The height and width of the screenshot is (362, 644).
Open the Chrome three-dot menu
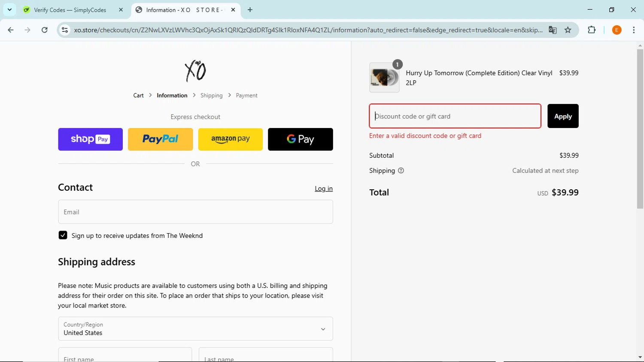point(634,30)
